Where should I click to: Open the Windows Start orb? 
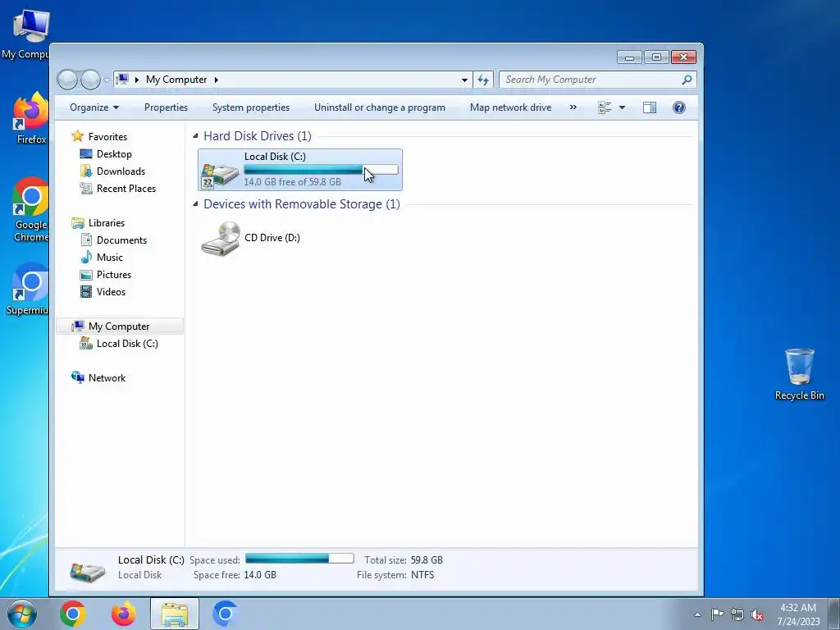(x=22, y=614)
